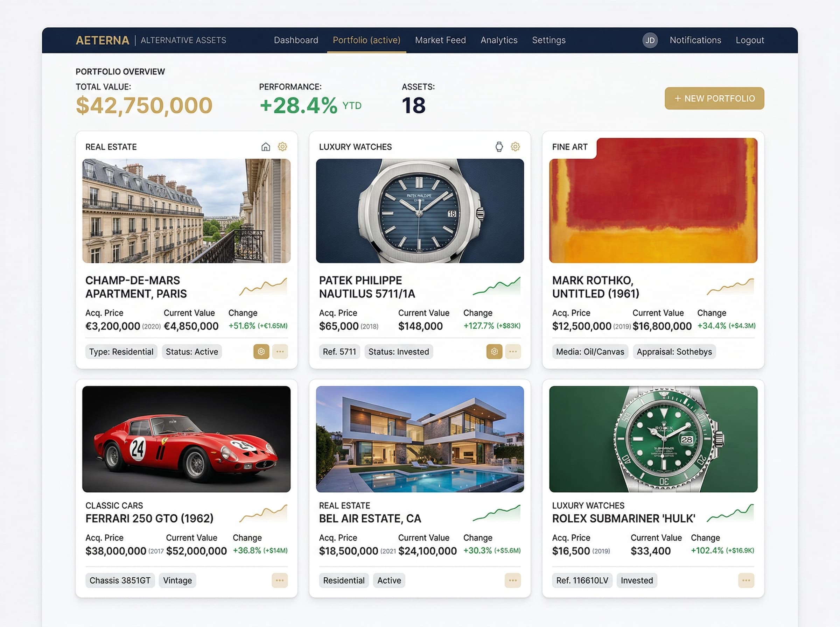840x627 pixels.
Task: Click the assets count 18
Action: tap(414, 105)
